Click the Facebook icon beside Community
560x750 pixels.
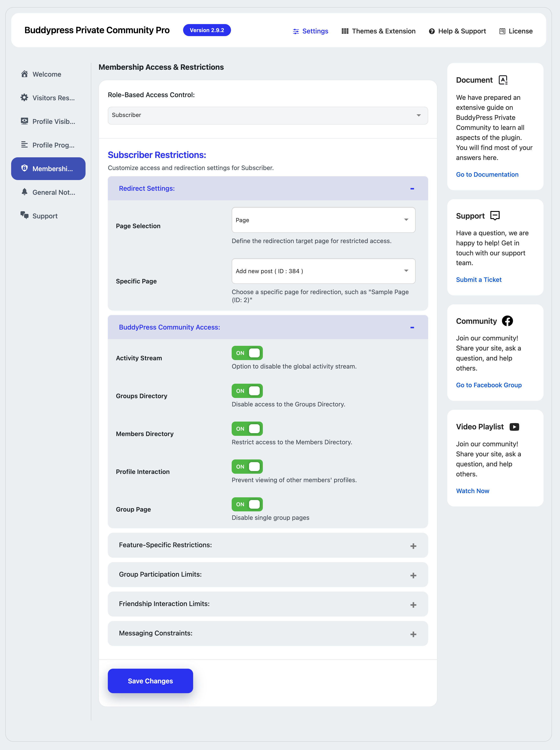507,321
